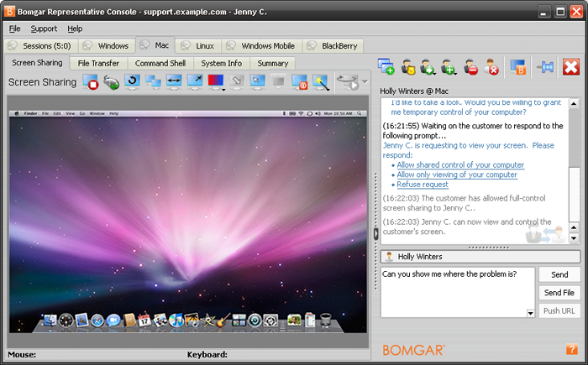Select the Screen Sharing tab
The height and width of the screenshot is (365, 588).
click(x=37, y=63)
